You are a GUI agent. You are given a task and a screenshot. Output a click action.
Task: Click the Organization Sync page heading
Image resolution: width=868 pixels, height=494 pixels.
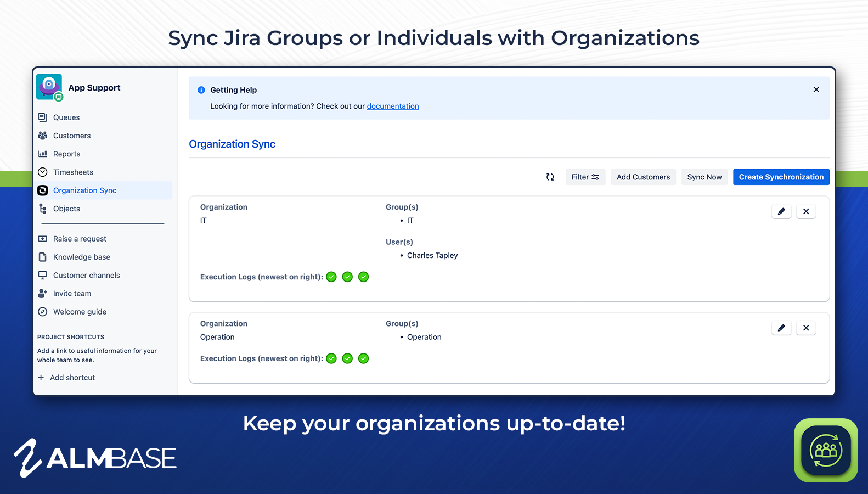coord(232,144)
